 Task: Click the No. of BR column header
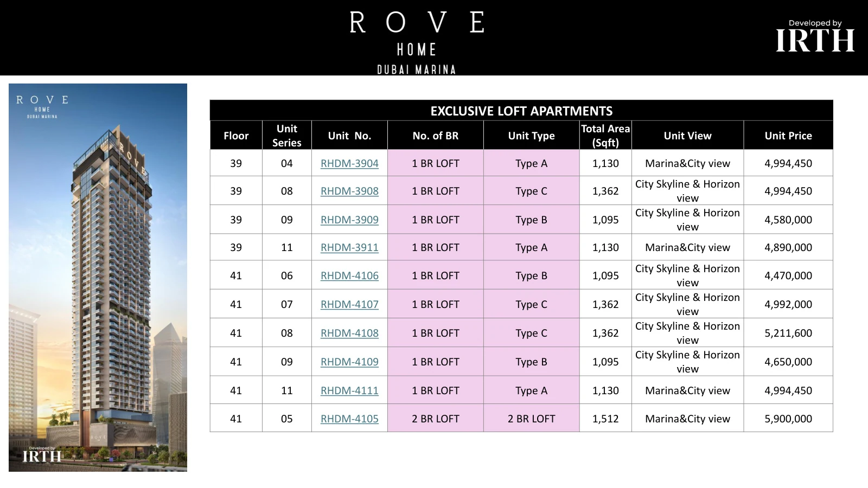pyautogui.click(x=436, y=136)
